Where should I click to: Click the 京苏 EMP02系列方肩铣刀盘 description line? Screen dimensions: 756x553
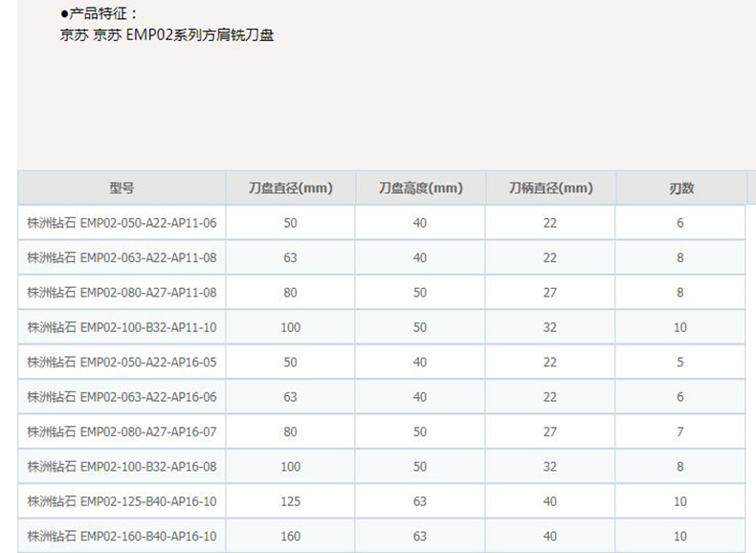point(167,34)
